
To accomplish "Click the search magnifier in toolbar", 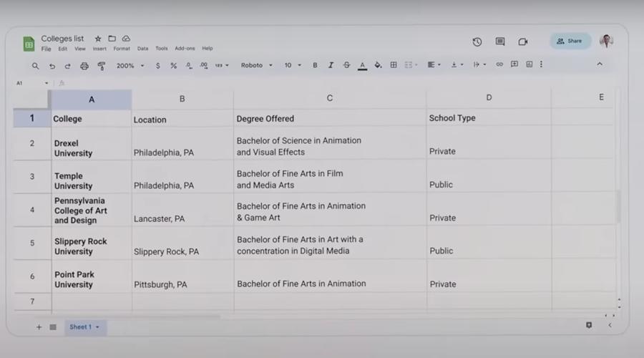I will pos(35,66).
